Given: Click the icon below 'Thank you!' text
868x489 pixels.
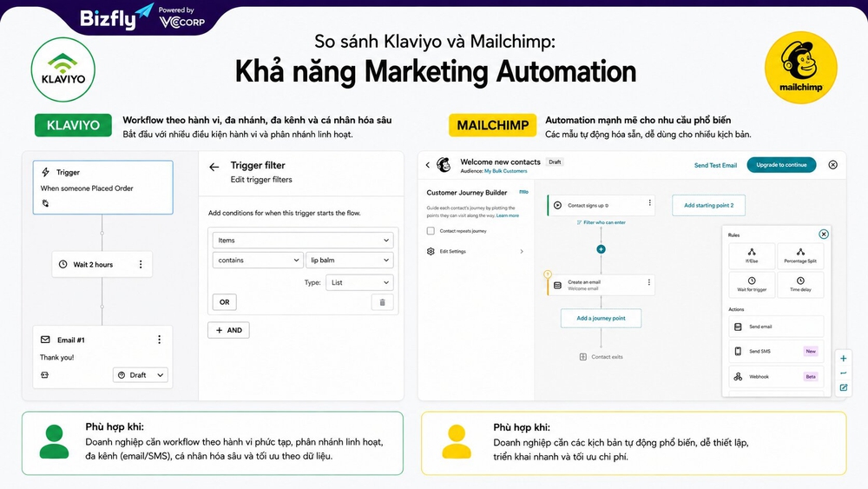Looking at the screenshot, I should click(x=45, y=375).
